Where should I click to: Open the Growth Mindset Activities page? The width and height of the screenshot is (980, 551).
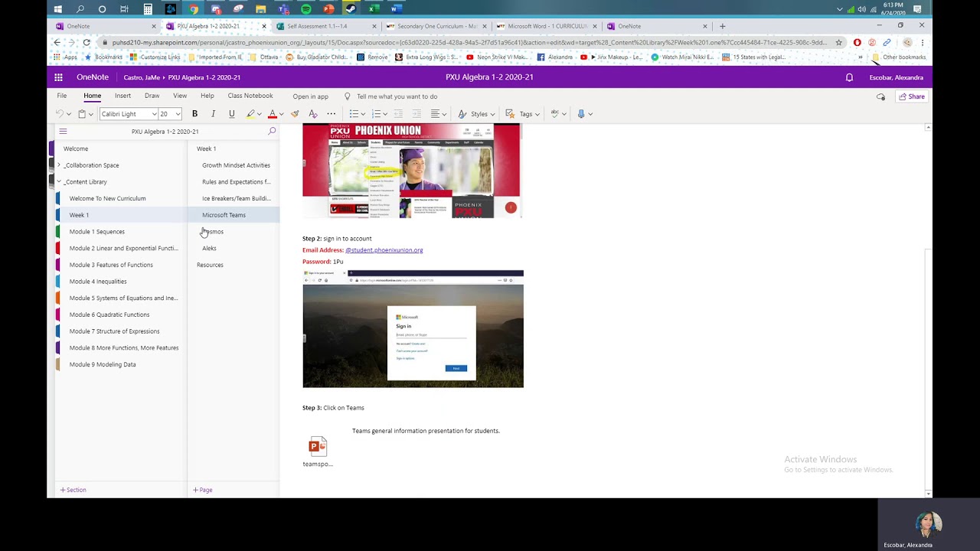[x=236, y=165]
